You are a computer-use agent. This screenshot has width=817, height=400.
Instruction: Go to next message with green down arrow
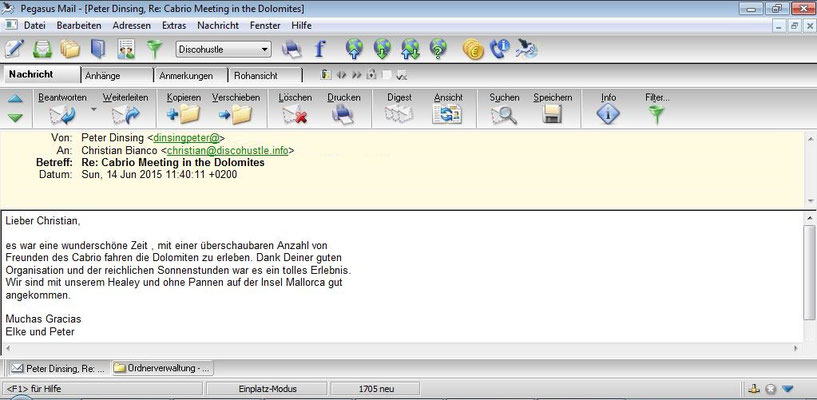(x=15, y=118)
